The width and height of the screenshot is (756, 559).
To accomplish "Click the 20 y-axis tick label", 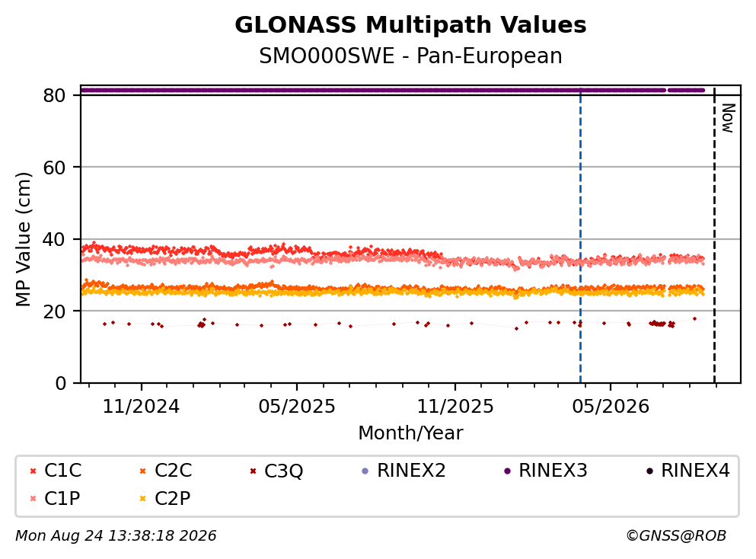I will pyautogui.click(x=55, y=311).
